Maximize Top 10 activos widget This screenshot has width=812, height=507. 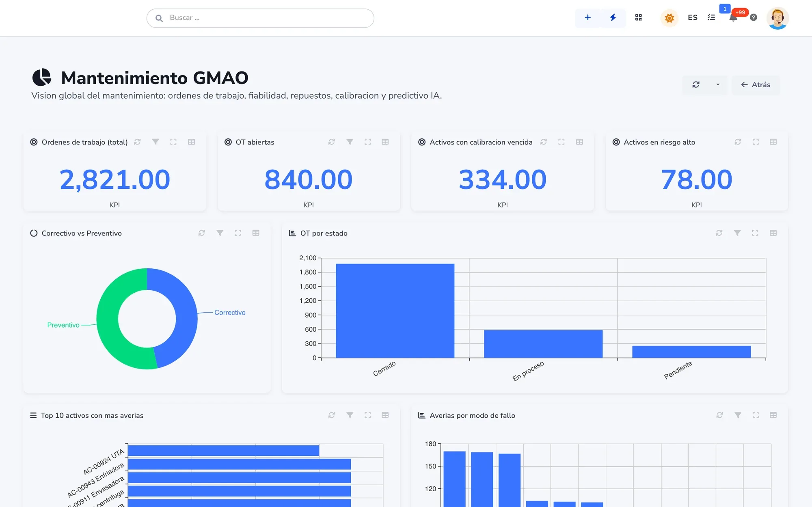point(367,415)
